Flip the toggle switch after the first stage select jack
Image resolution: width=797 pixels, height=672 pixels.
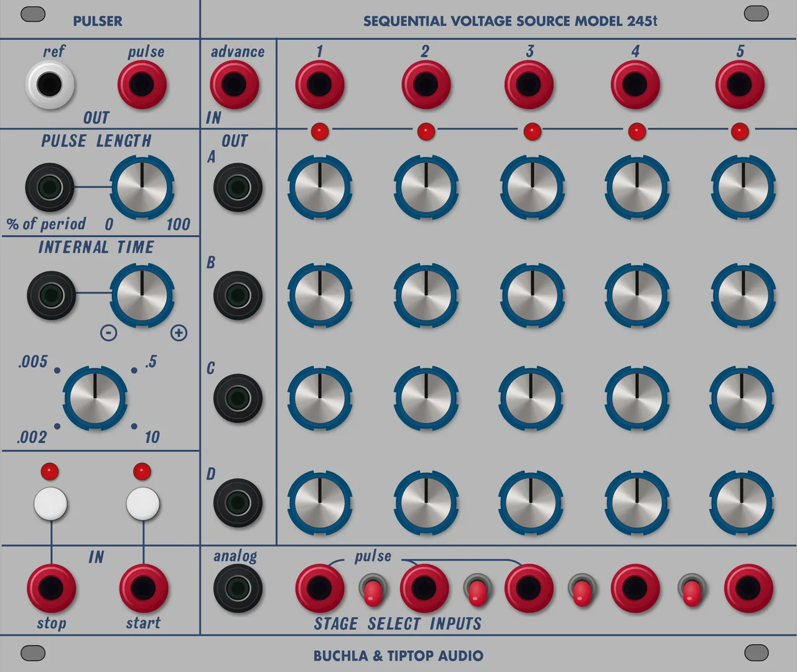(x=372, y=590)
